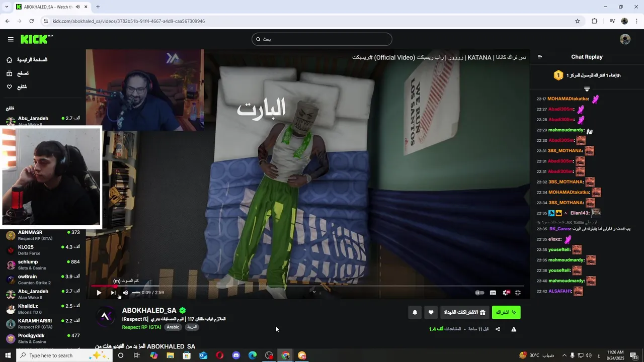Image resolution: width=644 pixels, height=362 pixels.
Task: Open a new Chrome tab
Action: [x=98, y=7]
